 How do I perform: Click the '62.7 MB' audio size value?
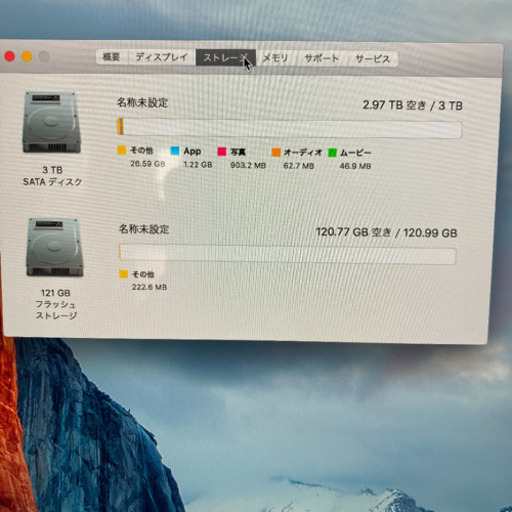click(x=299, y=166)
